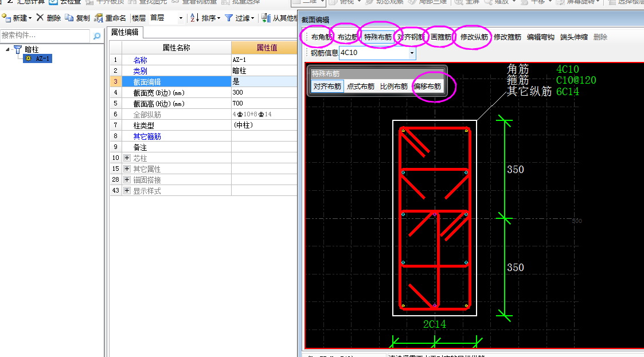Click the X 删除 delete icon in component toolbar
This screenshot has height=357, width=644.
(40, 17)
